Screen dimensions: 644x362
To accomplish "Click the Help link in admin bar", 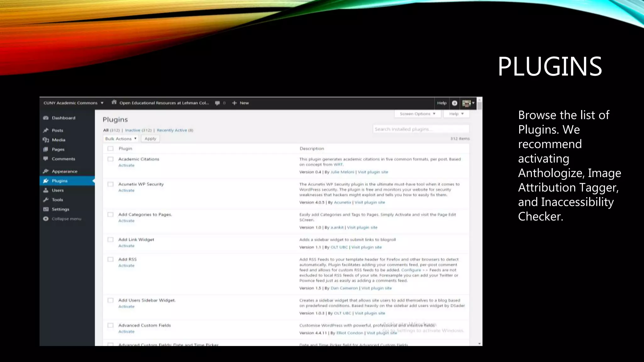I will 441,103.
